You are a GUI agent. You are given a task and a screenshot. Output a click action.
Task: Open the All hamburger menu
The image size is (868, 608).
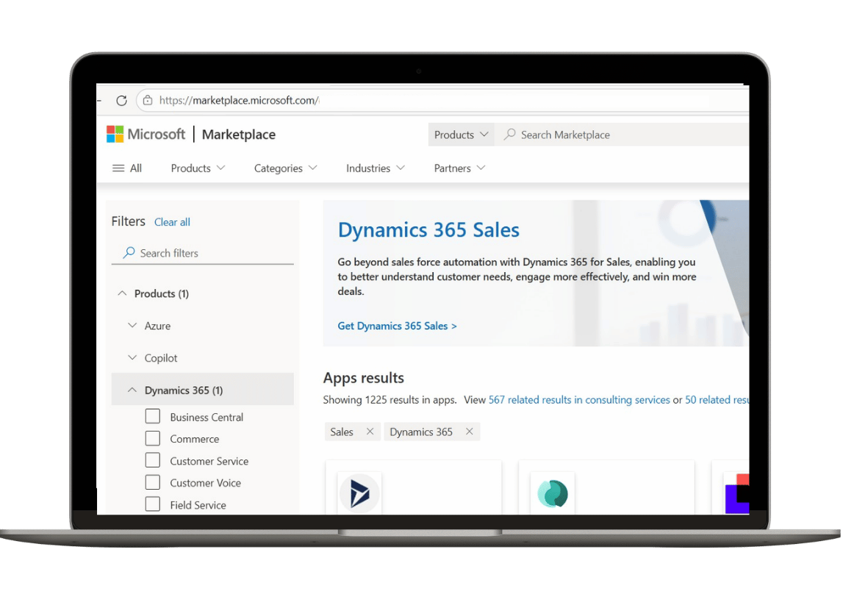pyautogui.click(x=126, y=168)
